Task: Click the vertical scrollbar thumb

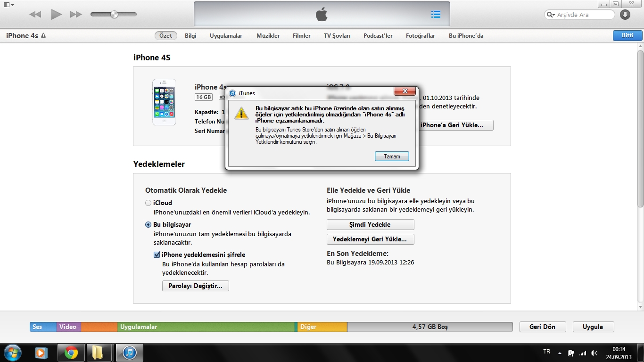Action: (x=640, y=130)
